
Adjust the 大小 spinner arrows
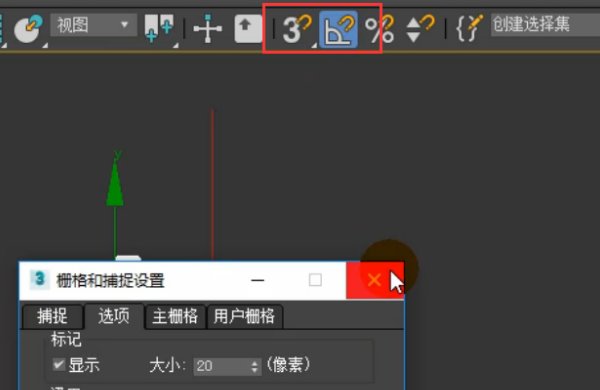point(255,366)
